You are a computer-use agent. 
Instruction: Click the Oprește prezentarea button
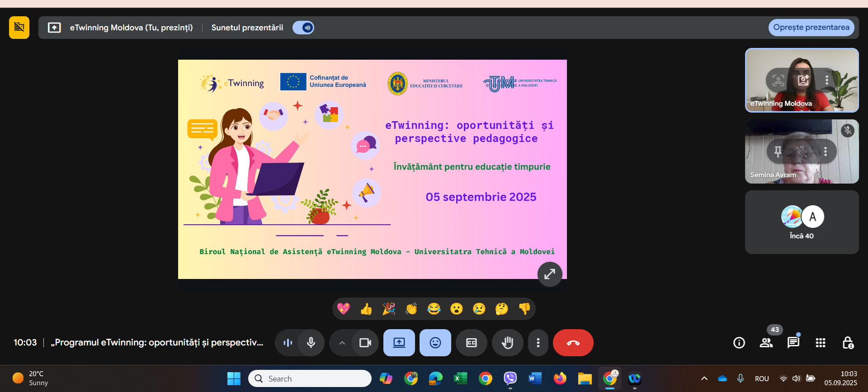(811, 27)
